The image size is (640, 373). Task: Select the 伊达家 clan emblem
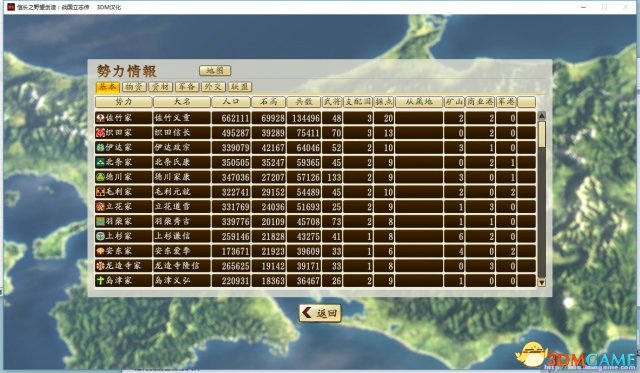100,148
